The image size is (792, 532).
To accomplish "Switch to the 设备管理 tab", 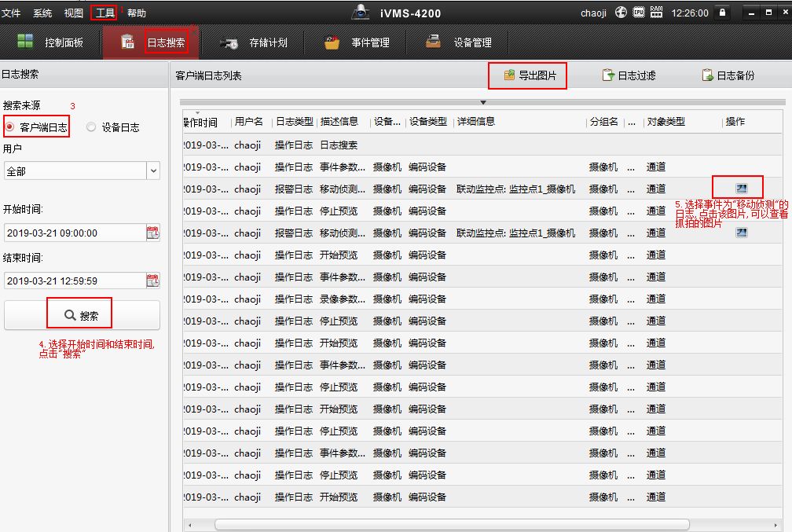I will pyautogui.click(x=457, y=42).
